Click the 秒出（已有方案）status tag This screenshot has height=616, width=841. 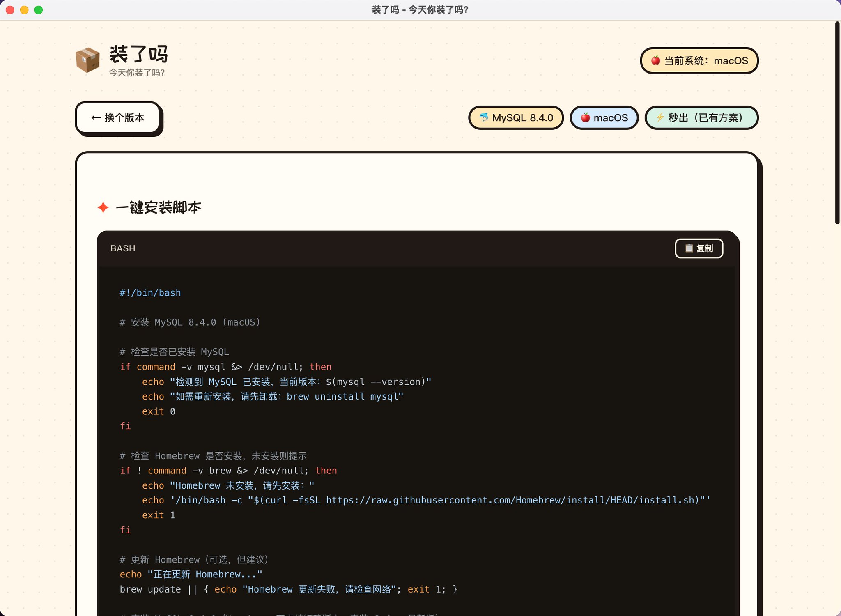coord(702,118)
